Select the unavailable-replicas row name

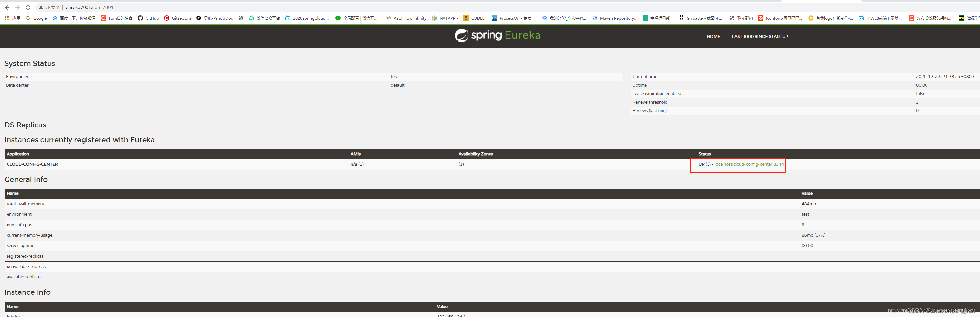(26, 267)
